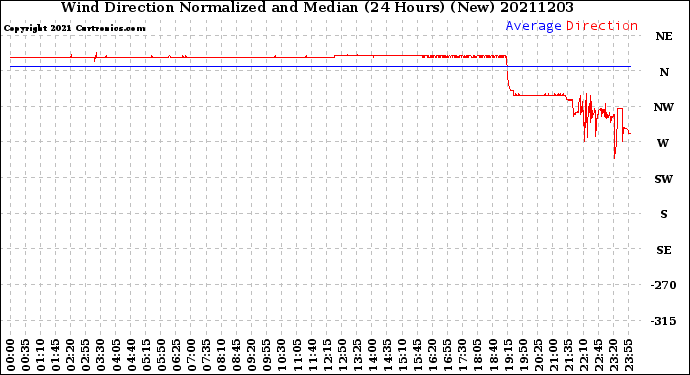This screenshot has height=375, width=690.
Task: Click the 07:00 time label
Action: (x=191, y=355)
